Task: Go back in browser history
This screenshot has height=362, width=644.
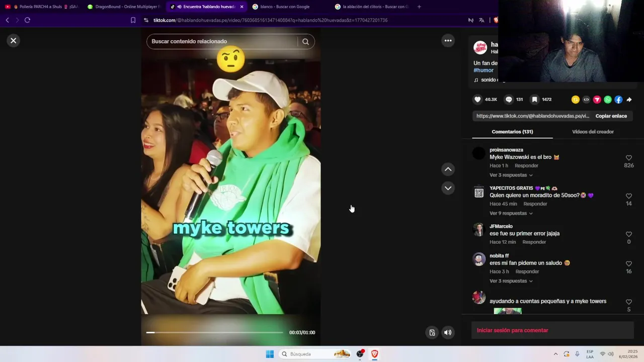Action: tap(7, 20)
